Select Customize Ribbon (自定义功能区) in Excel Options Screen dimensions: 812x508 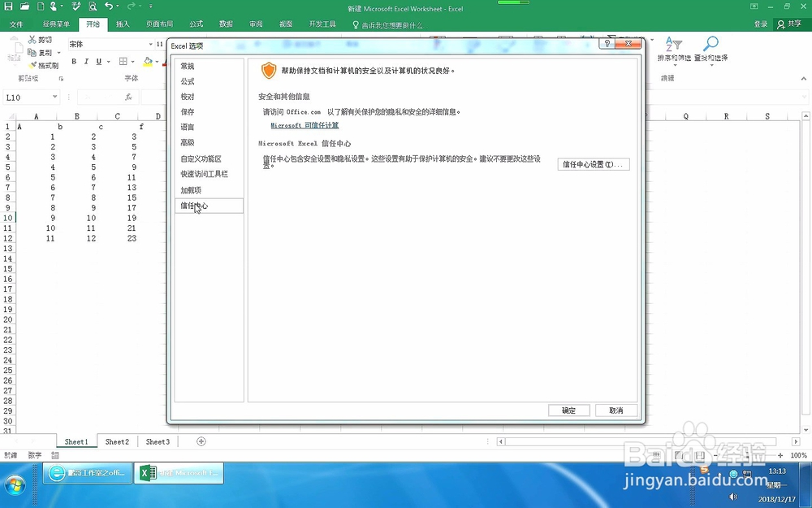point(209,158)
